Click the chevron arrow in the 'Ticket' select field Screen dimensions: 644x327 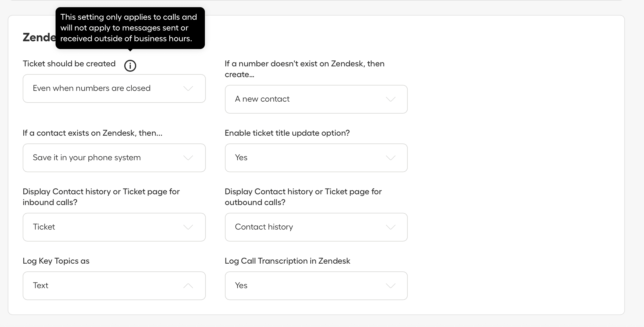(188, 227)
